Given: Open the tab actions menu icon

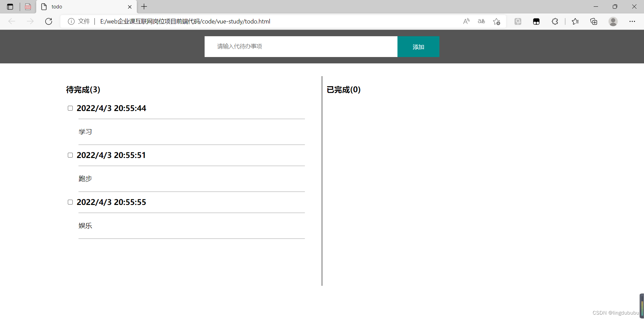Looking at the screenshot, I should (x=10, y=7).
